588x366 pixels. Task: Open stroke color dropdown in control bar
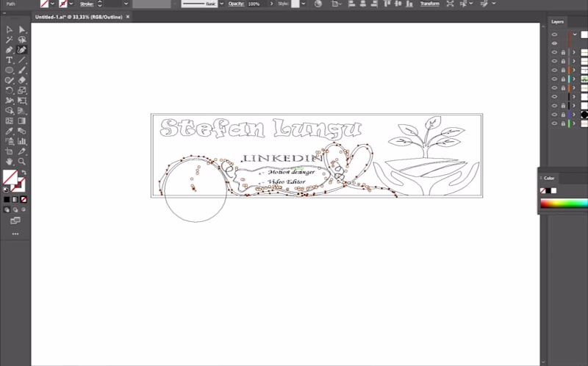point(71,4)
